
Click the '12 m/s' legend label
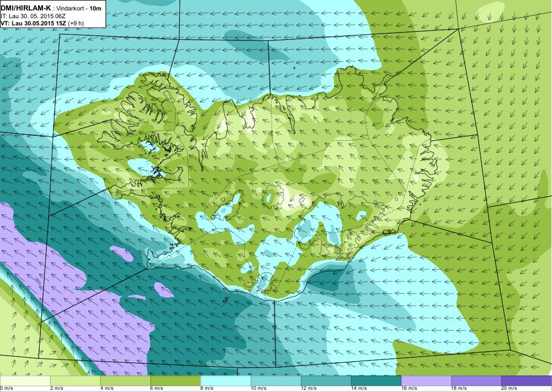coord(309,388)
